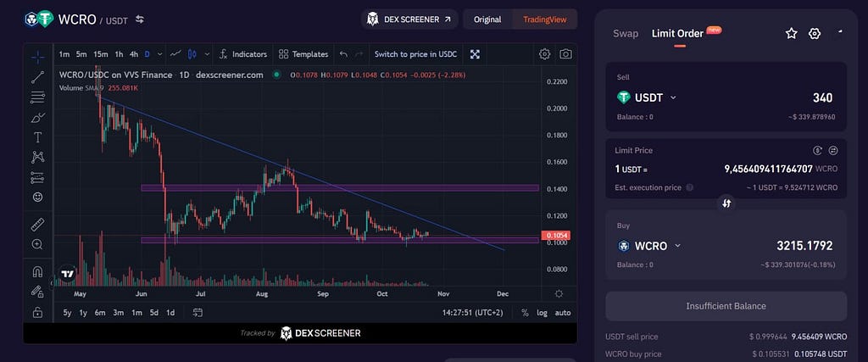Take a chart snapshot with camera icon

pos(565,53)
